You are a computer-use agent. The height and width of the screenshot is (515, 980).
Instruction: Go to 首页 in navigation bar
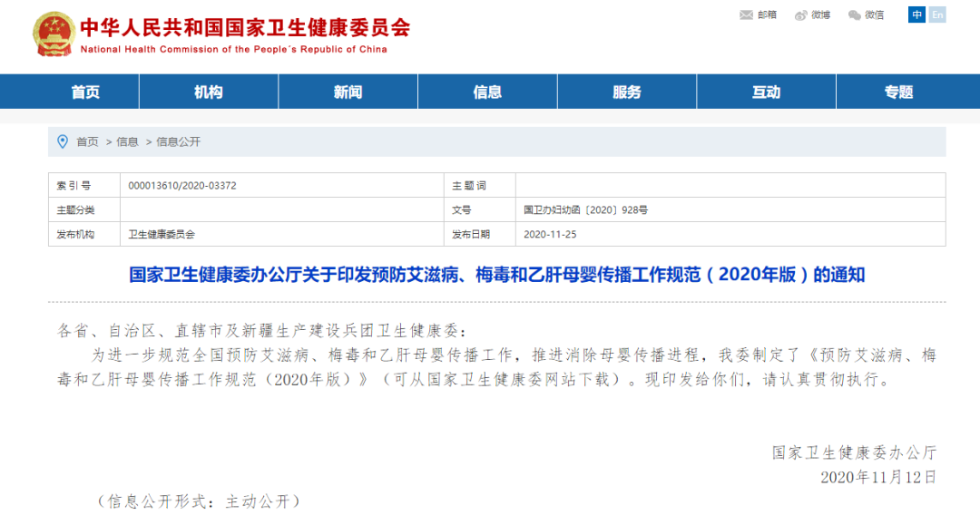point(85,92)
